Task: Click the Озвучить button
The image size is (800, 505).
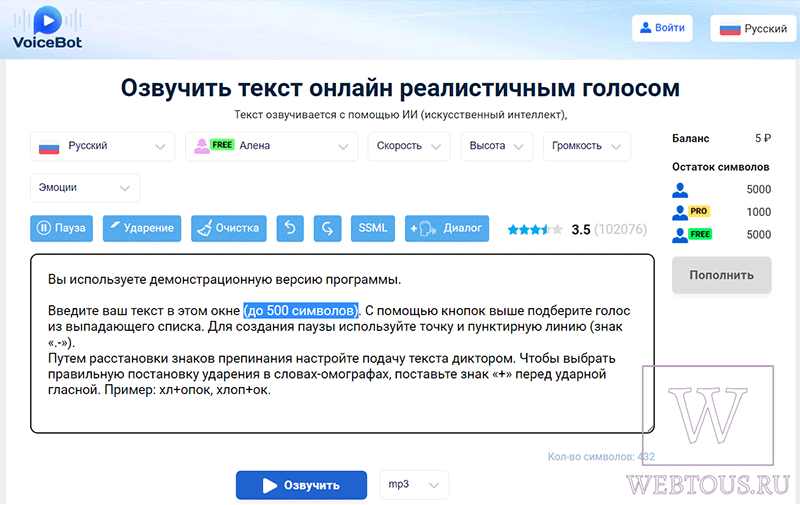Action: click(301, 485)
